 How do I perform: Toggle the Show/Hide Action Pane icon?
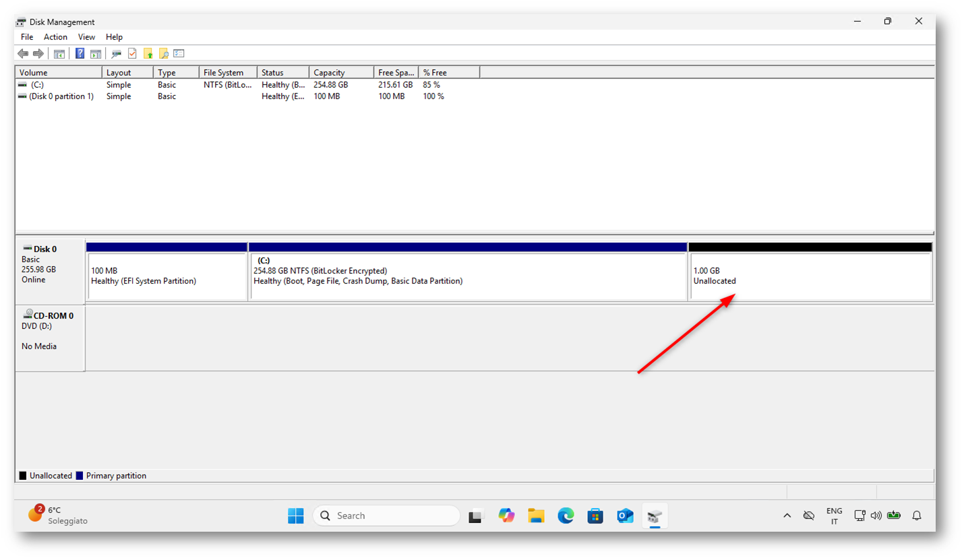96,54
